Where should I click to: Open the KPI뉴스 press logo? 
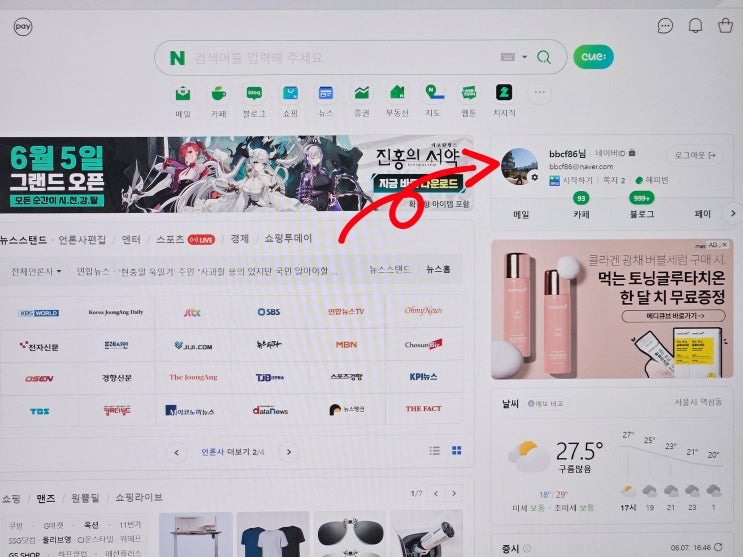pos(423,377)
